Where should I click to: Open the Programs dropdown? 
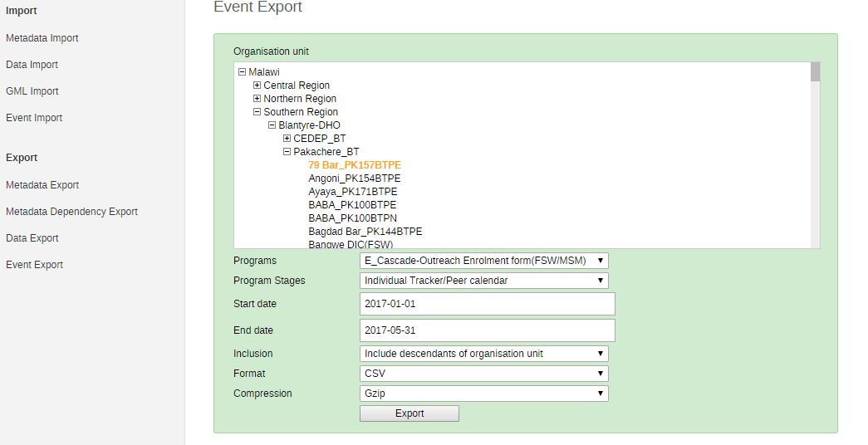[483, 261]
